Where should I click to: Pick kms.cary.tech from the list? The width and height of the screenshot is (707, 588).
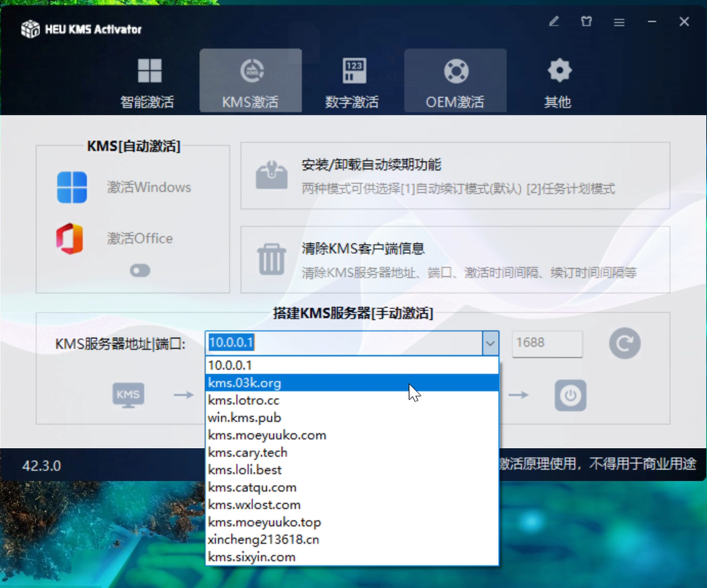(x=352, y=452)
